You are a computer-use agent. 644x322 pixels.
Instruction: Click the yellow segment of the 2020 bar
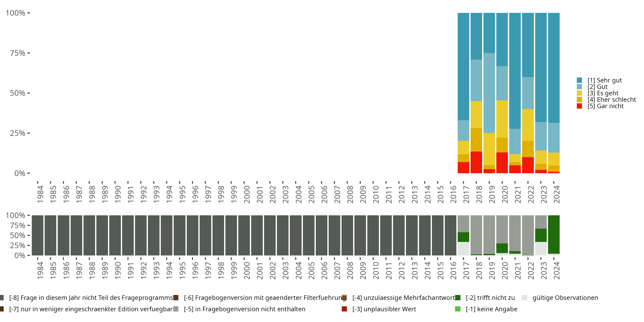tap(502, 119)
